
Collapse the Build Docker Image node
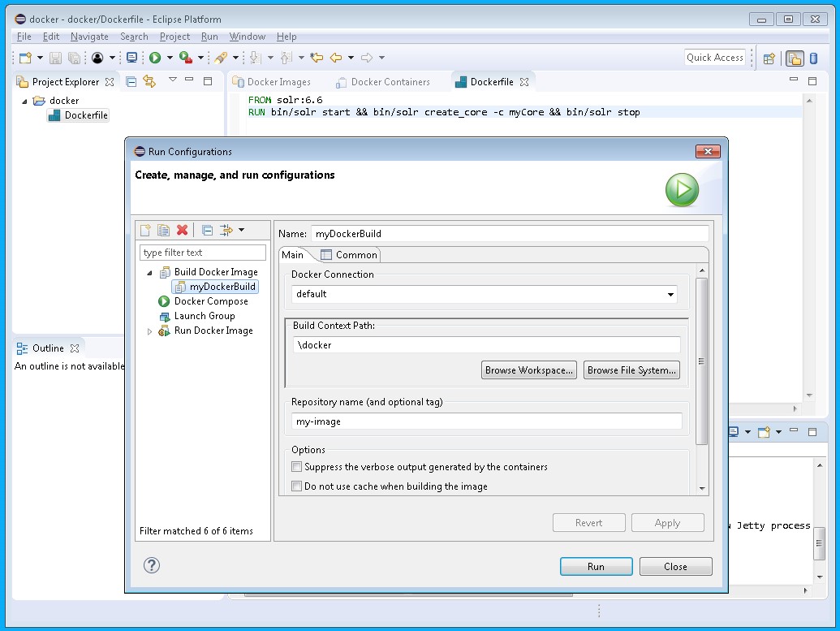[149, 273]
